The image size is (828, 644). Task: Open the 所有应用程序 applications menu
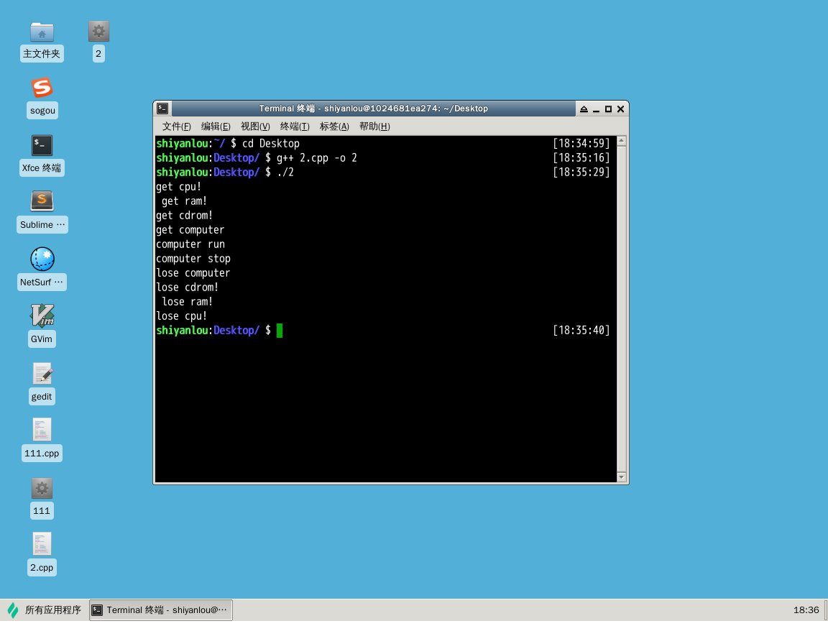(45, 610)
